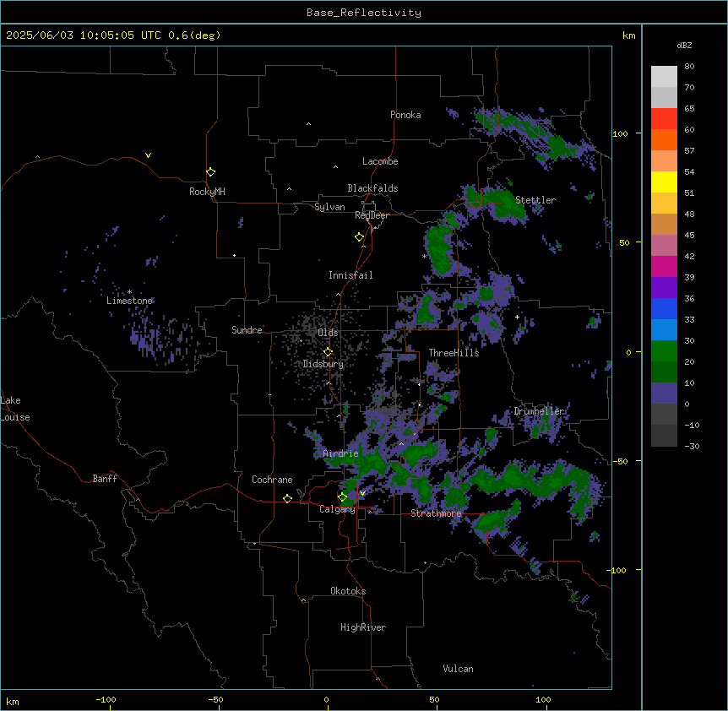The width and height of the screenshot is (728, 711).
Task: Click the 100 tick on the right axis
Action: [620, 133]
